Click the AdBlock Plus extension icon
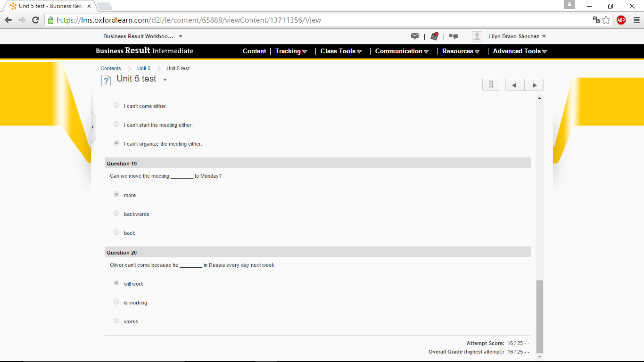This screenshot has width=644, height=362. coord(621,20)
